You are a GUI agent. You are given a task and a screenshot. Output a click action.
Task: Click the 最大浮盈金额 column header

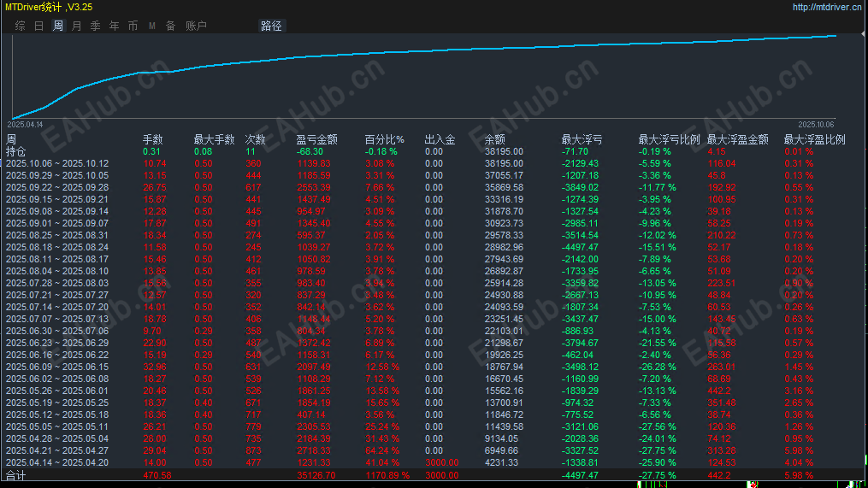[x=738, y=140]
